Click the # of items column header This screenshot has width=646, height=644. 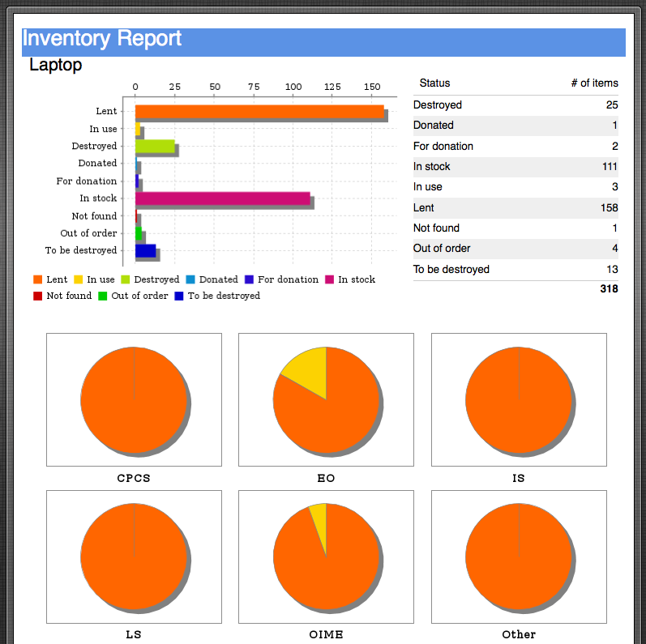point(594,83)
